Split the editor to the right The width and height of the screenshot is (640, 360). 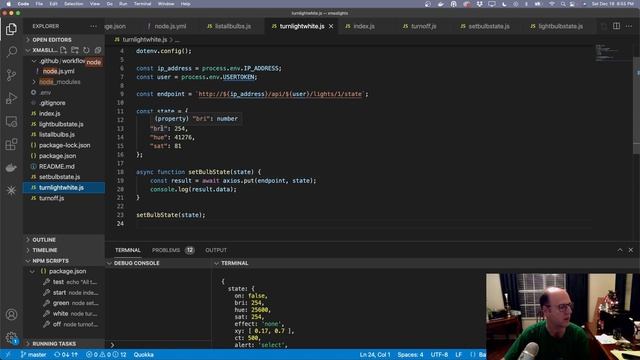(616, 26)
